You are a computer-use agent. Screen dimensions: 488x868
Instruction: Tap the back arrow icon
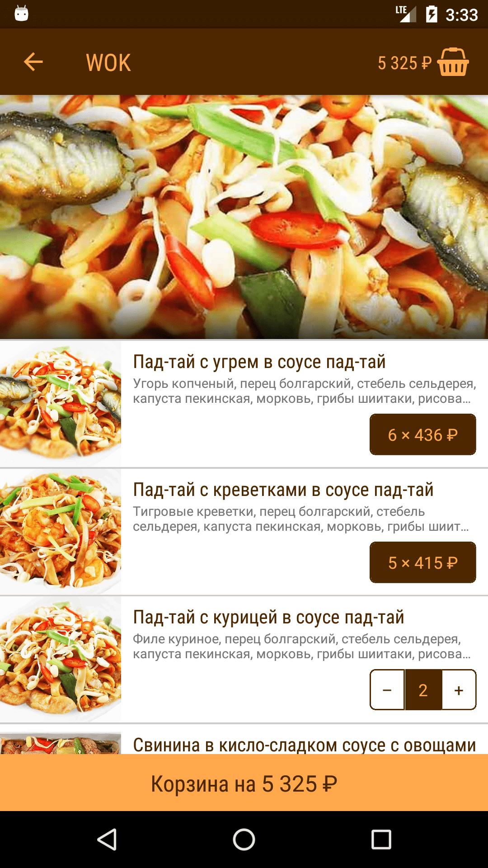tap(33, 62)
